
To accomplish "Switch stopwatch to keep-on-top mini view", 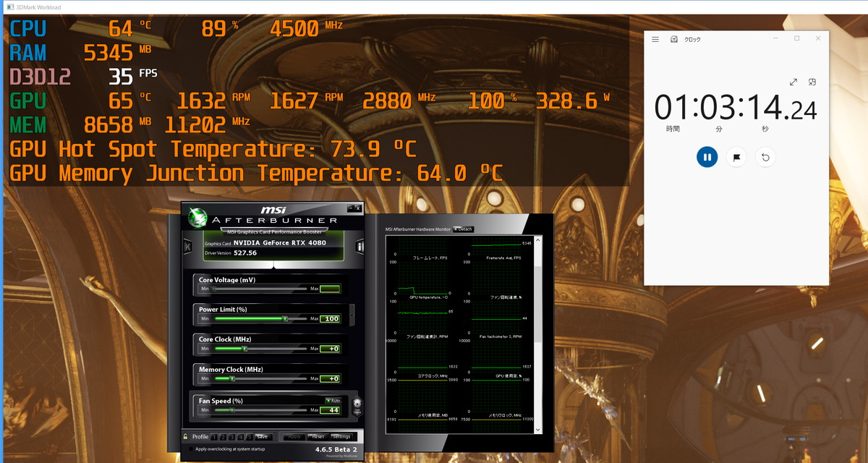I will (812, 82).
